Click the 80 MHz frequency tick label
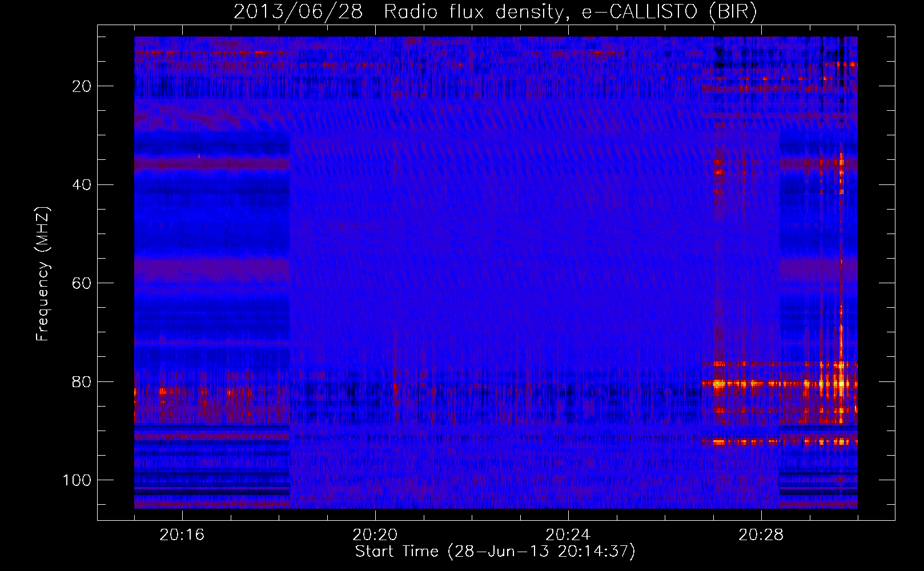Image resolution: width=924 pixels, height=571 pixels. click(82, 382)
